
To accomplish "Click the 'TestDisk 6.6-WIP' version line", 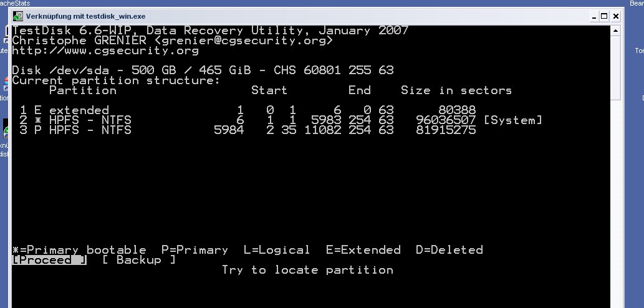I will click(x=210, y=31).
